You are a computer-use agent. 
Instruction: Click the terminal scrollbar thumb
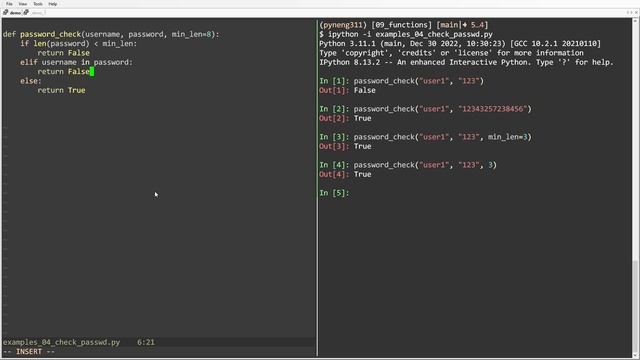[x=636, y=306]
